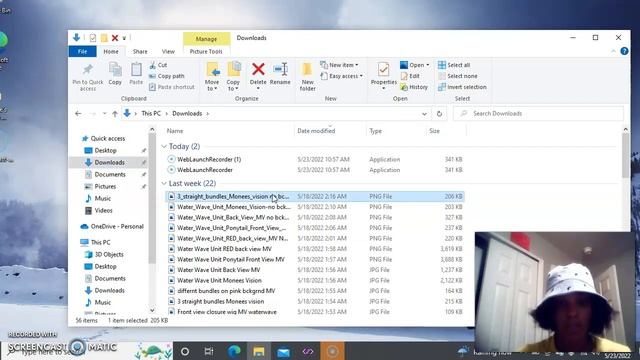The width and height of the screenshot is (640, 360).
Task: Open Customize Quick Access Toolbar dropdown
Action: click(124, 38)
